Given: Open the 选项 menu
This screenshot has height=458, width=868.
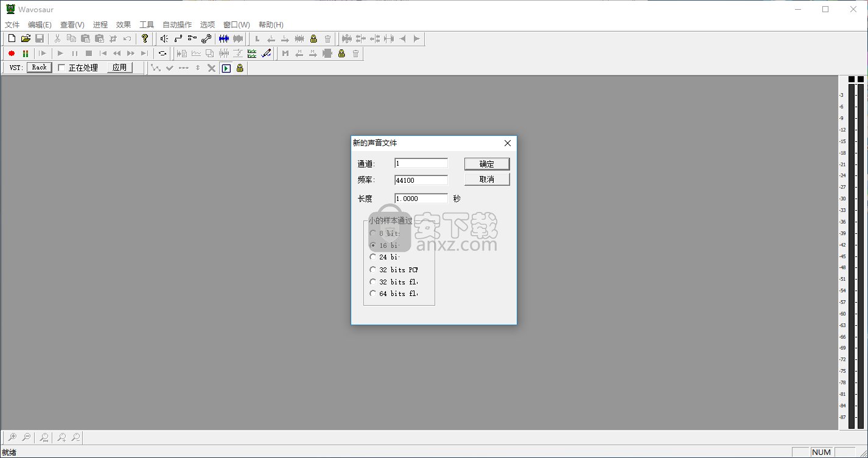Looking at the screenshot, I should pyautogui.click(x=208, y=25).
